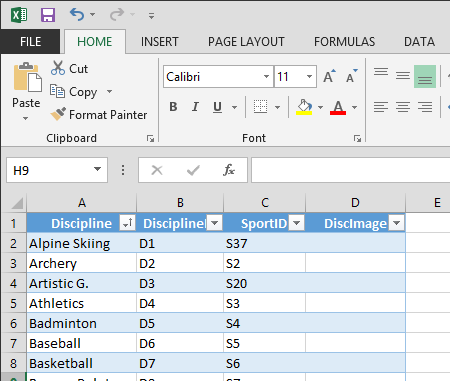Screen dimensions: 450x381
Task: Click the Paste clipboard icon
Action: 27,78
